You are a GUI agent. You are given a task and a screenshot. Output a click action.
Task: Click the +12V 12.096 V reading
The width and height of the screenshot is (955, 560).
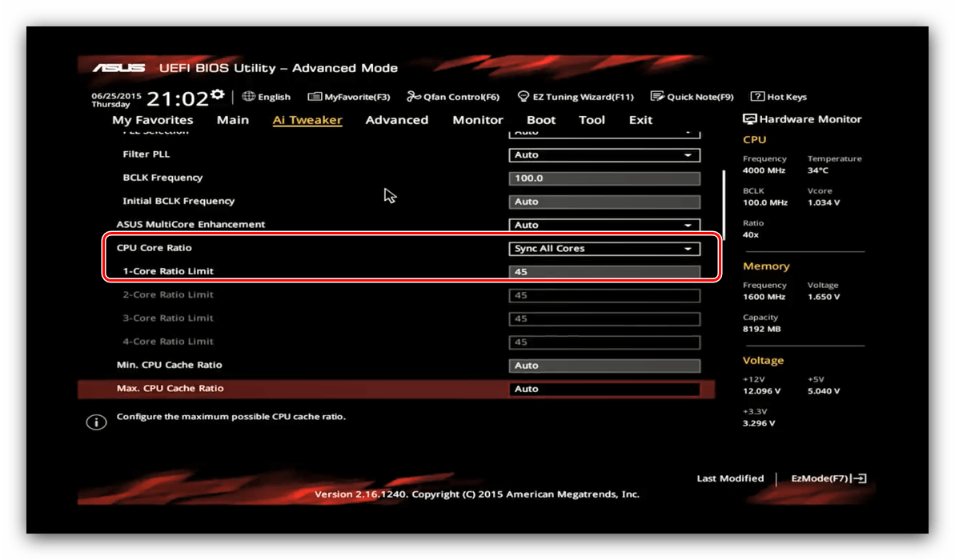[x=761, y=391]
